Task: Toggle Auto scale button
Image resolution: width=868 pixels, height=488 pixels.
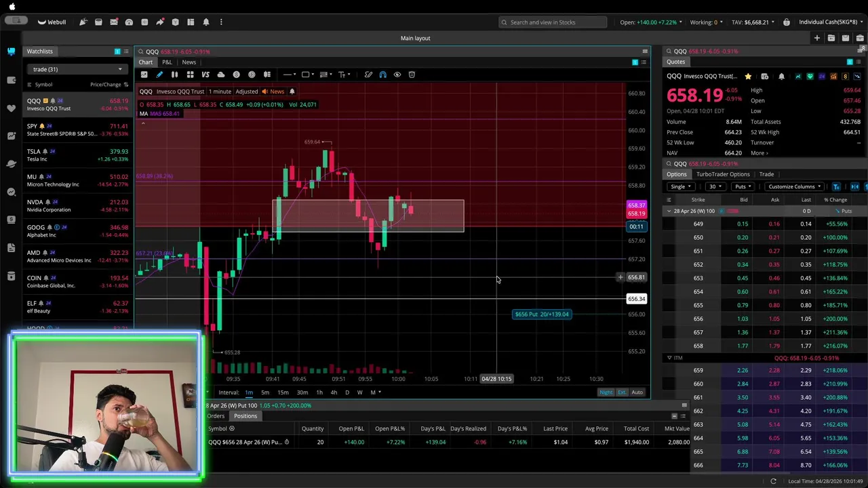Action: (637, 392)
